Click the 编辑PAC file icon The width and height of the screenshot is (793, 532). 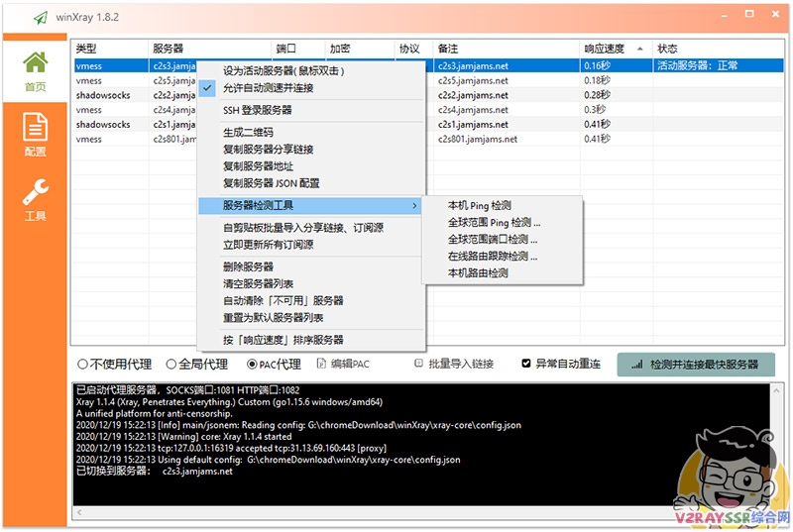[x=321, y=364]
